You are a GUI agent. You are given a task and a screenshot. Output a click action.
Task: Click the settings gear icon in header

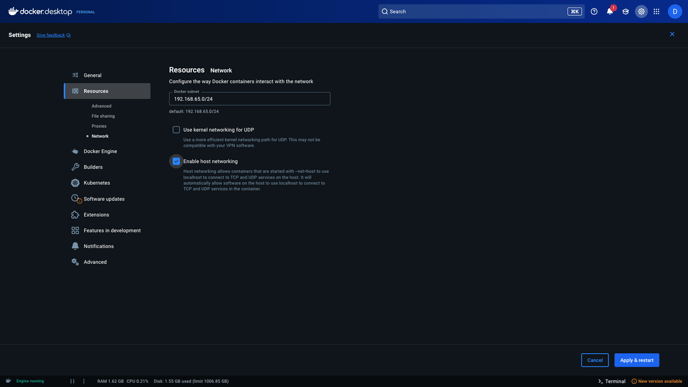point(641,12)
